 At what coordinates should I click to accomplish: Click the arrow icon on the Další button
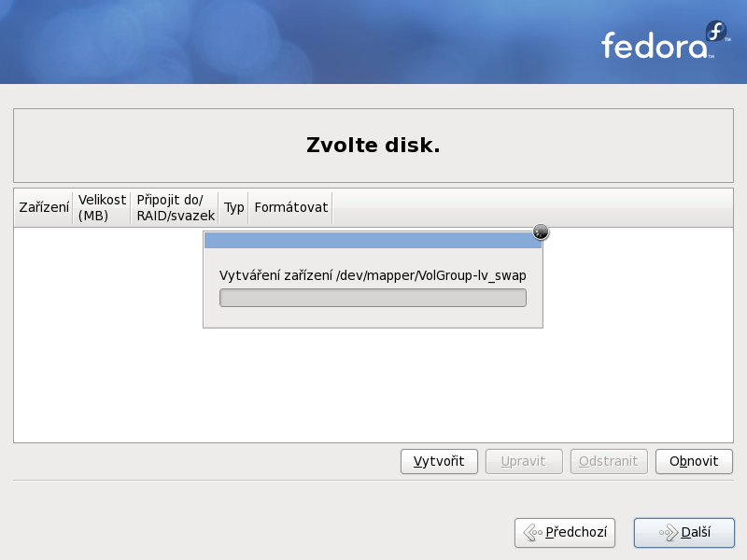pyautogui.click(x=669, y=532)
